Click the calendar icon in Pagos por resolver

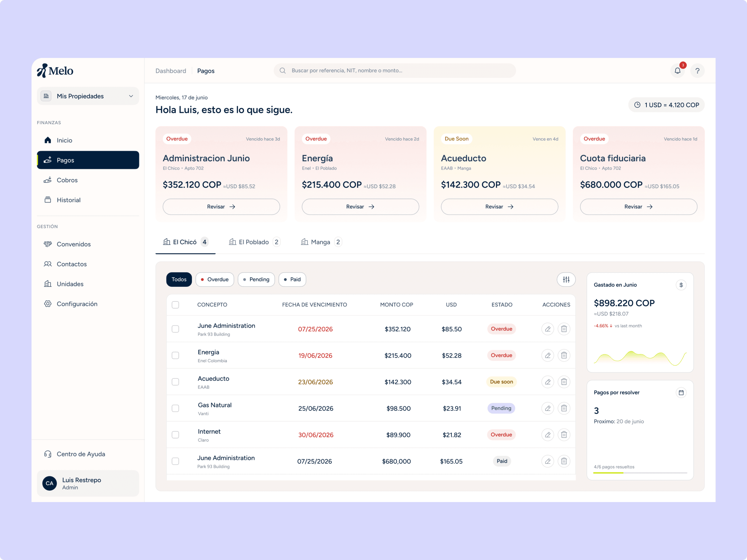coord(681,393)
